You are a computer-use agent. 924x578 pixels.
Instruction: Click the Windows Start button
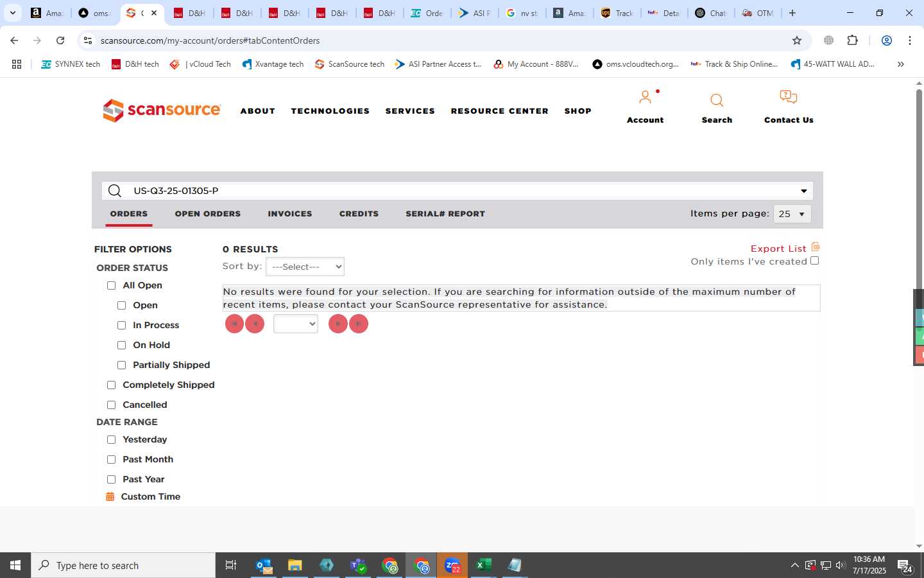pyautogui.click(x=15, y=565)
